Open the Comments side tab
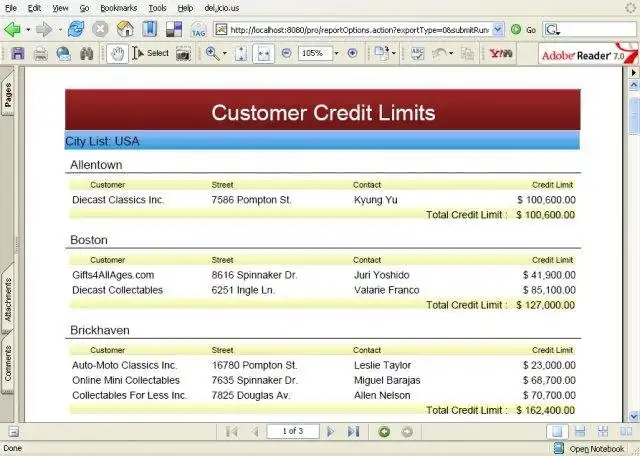Image resolution: width=640 pixels, height=456 pixels. click(8, 363)
